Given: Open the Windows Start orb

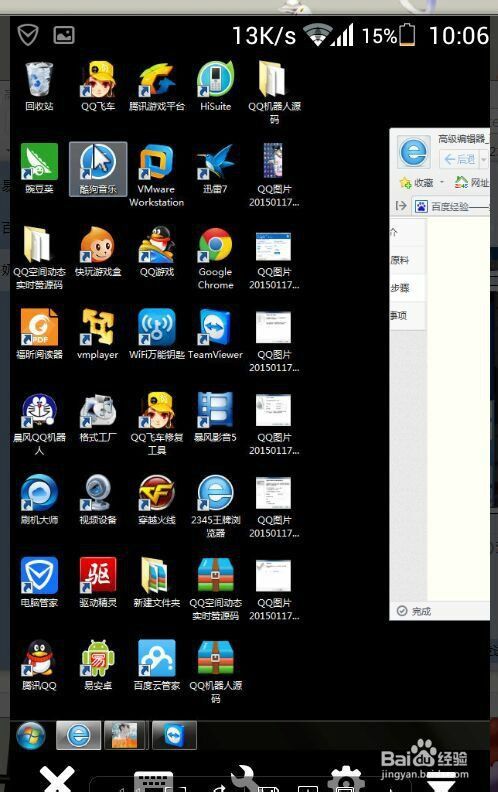Looking at the screenshot, I should [31, 735].
